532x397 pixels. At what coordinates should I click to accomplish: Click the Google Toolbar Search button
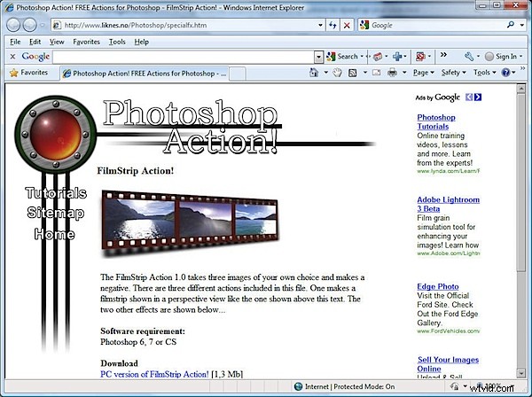coord(342,56)
